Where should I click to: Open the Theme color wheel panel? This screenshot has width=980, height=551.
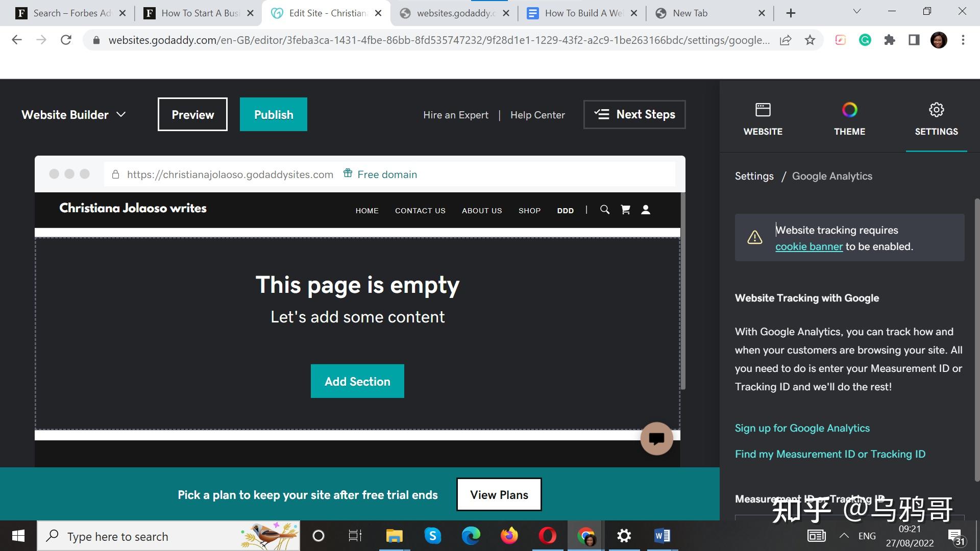point(849,118)
